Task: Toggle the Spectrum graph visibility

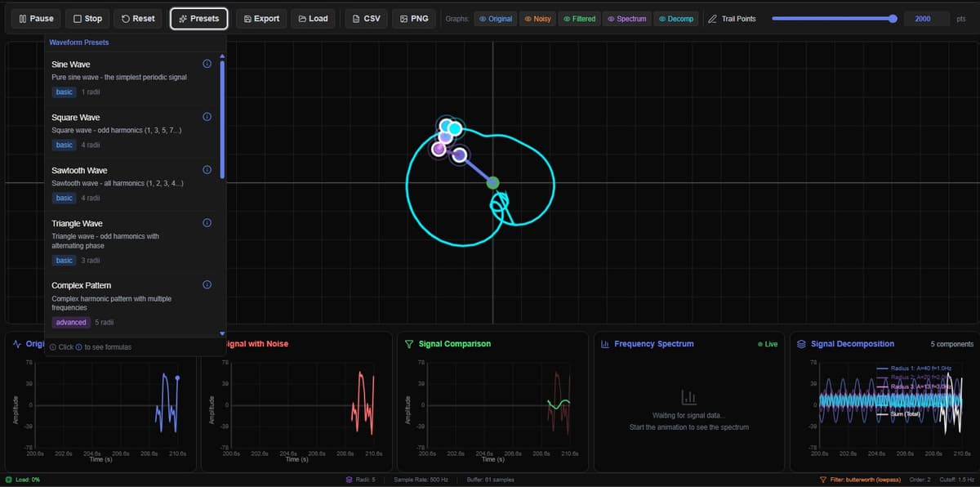Action: pos(627,19)
